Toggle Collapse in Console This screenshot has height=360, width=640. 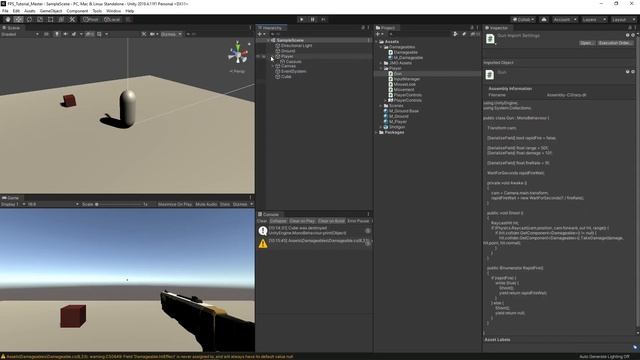pos(278,221)
